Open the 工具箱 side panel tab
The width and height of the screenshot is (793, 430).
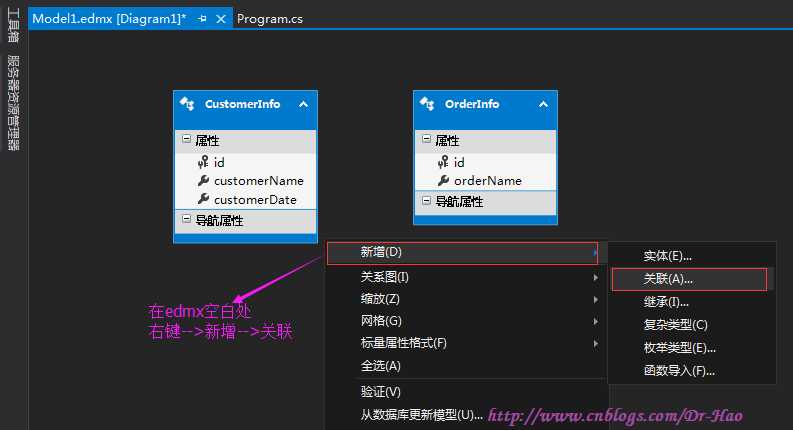click(x=14, y=26)
